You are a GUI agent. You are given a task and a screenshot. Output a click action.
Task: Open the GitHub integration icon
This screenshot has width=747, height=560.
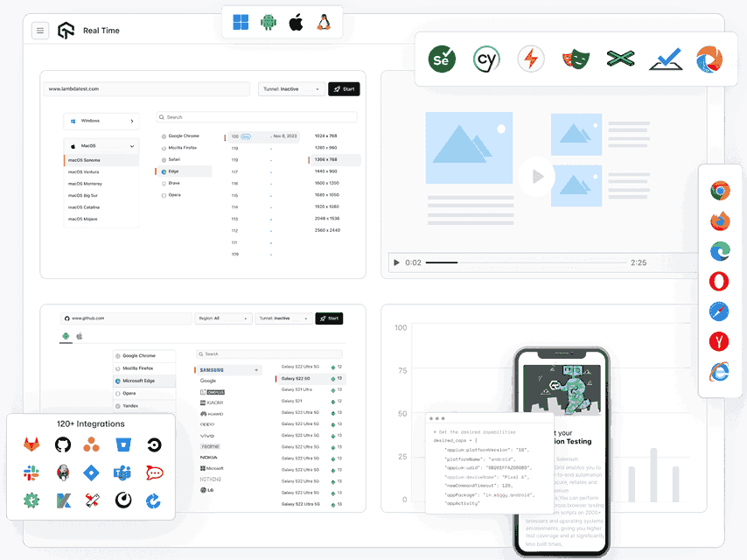click(x=62, y=444)
